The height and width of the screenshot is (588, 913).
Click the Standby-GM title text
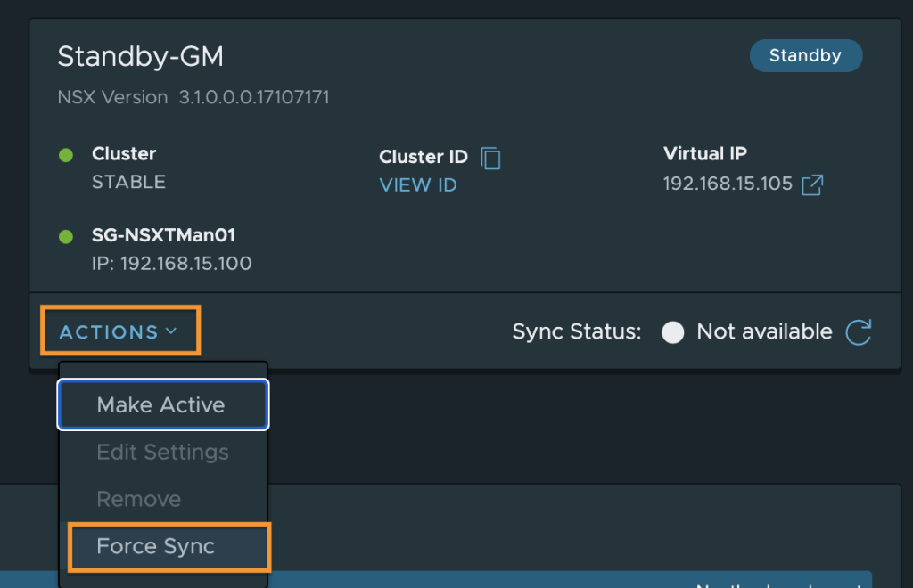point(140,56)
